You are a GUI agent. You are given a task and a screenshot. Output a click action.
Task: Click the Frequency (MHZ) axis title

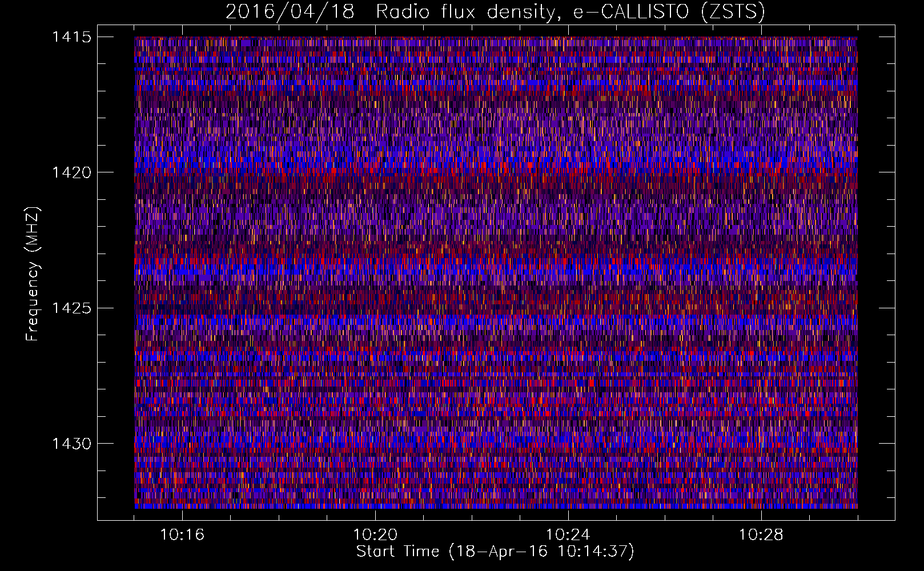pyautogui.click(x=33, y=274)
